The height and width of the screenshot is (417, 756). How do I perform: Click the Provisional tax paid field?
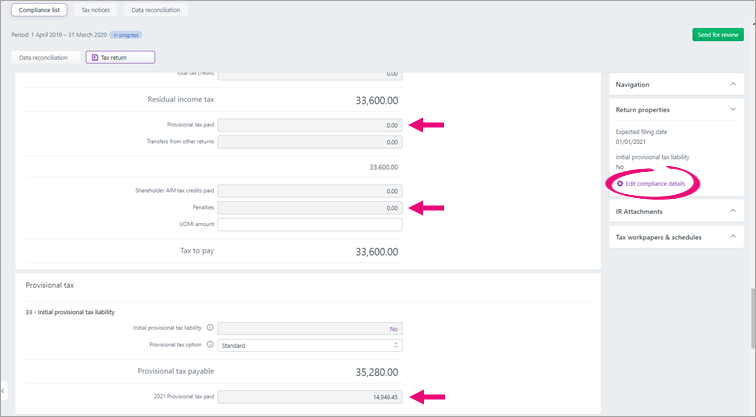[x=310, y=125]
